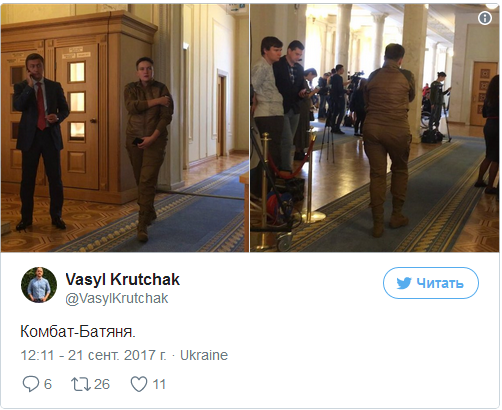Open the Vasyl Krutchak display name
Image resolution: width=502 pixels, height=410 pixels.
[x=123, y=279]
